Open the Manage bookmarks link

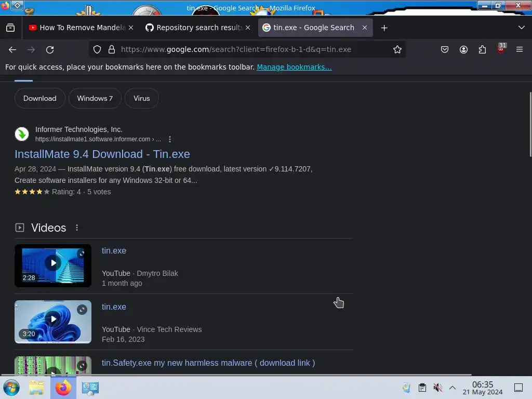294,67
